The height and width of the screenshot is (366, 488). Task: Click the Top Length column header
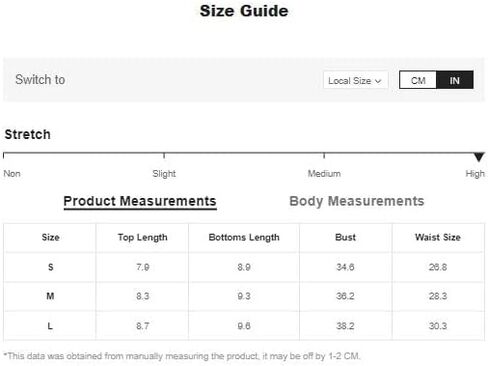tap(142, 237)
